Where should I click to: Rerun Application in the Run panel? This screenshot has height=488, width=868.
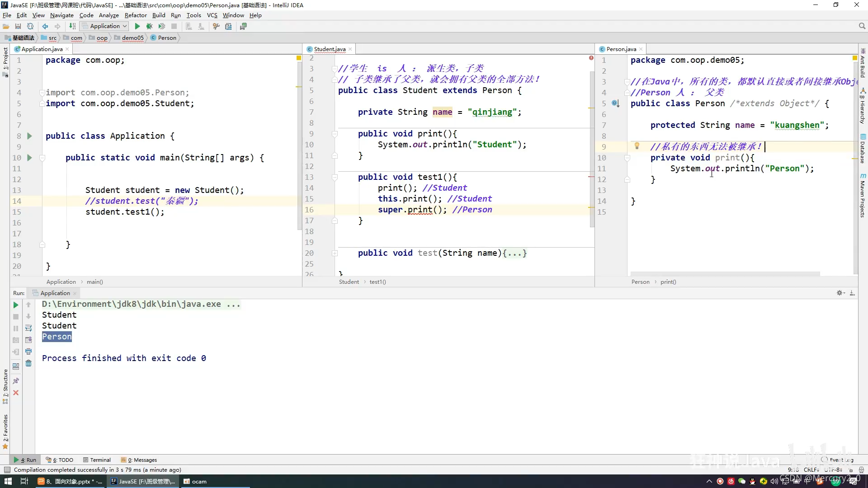[x=15, y=305]
